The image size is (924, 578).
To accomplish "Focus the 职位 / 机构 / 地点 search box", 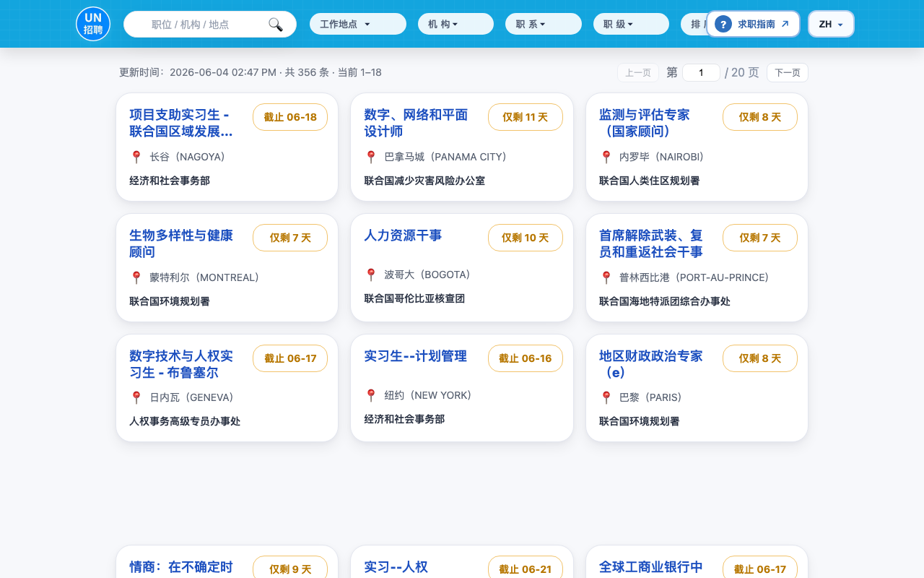I will pyautogui.click(x=210, y=24).
